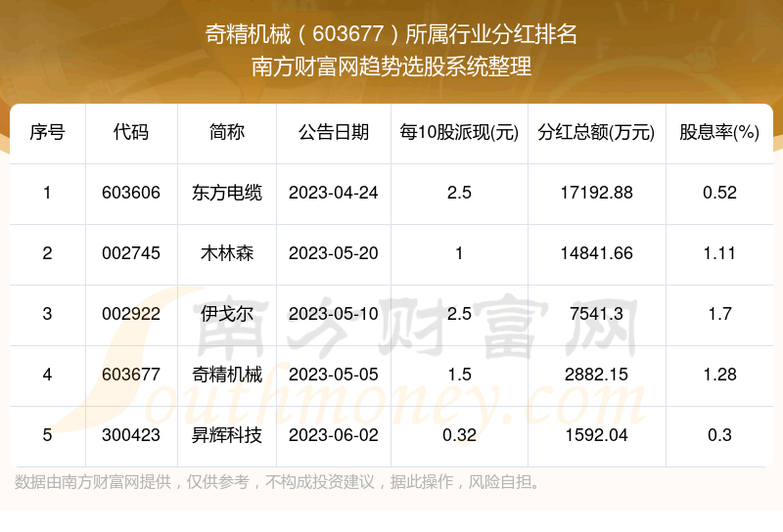Select the 每10股派现(元) column header
Screen dimensions: 783x532
coord(459,132)
